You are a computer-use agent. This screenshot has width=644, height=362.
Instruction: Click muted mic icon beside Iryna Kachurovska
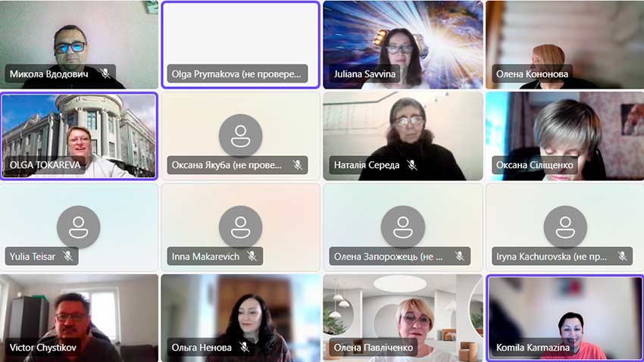(x=622, y=257)
